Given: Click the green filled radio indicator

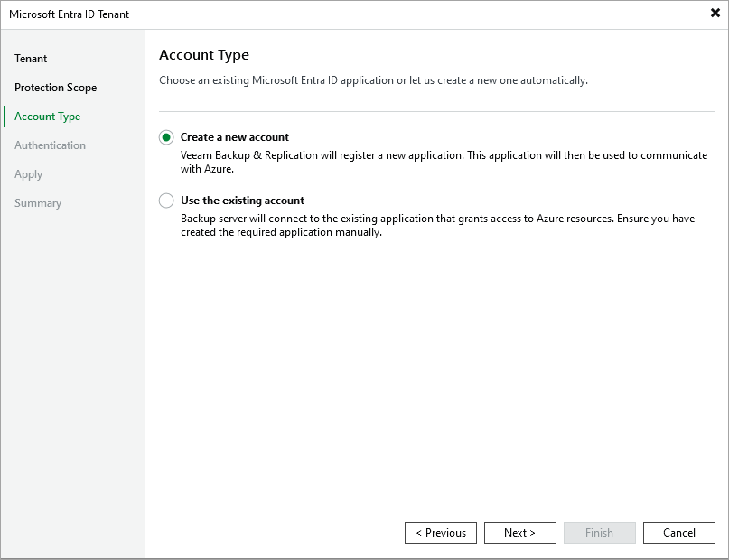Looking at the screenshot, I should coord(166,136).
